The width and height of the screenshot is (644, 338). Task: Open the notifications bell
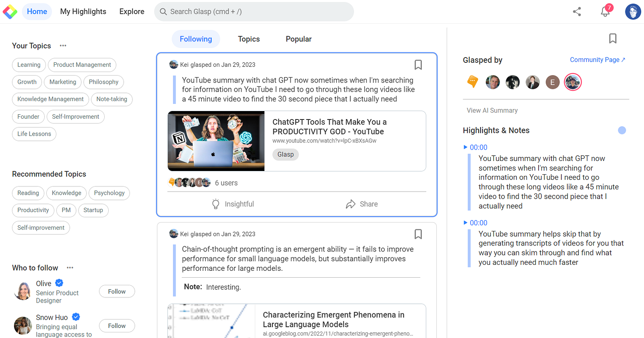[x=605, y=11]
